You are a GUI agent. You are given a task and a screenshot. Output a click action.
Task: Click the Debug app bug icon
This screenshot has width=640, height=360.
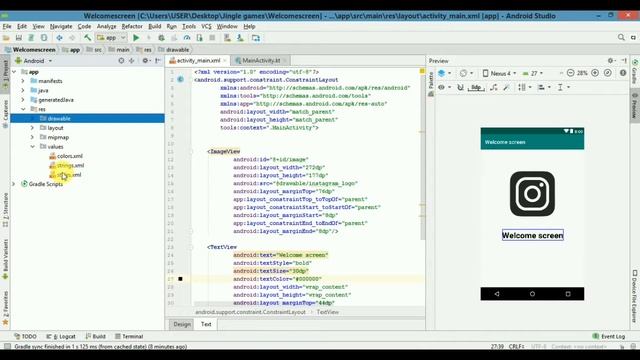(x=161, y=38)
